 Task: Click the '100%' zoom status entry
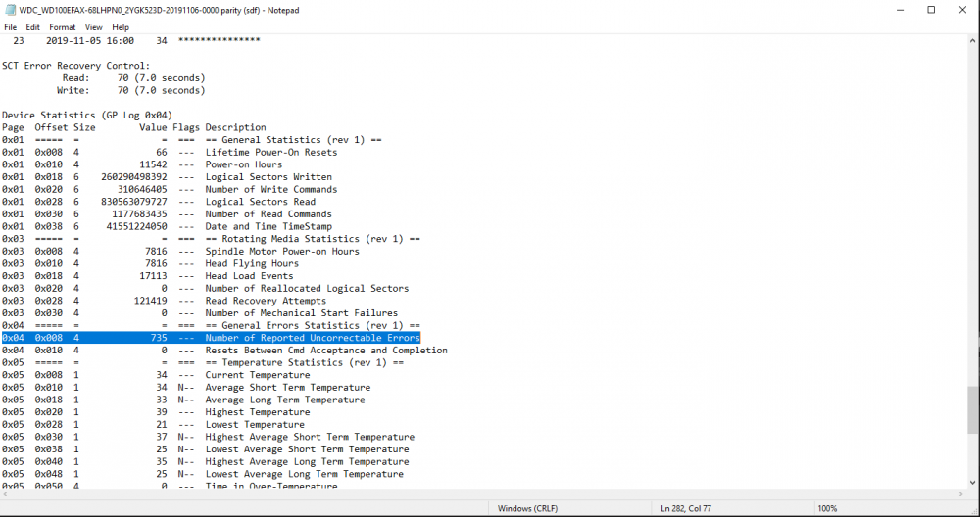(827, 508)
